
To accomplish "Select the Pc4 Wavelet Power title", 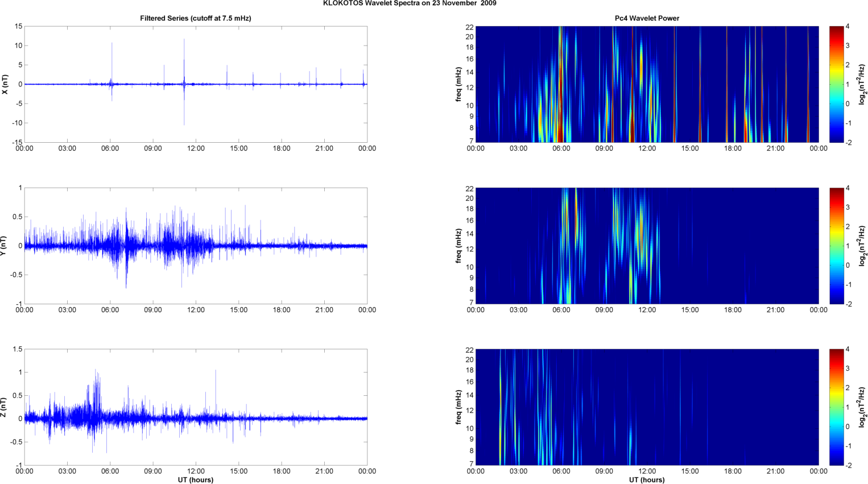I will click(647, 18).
